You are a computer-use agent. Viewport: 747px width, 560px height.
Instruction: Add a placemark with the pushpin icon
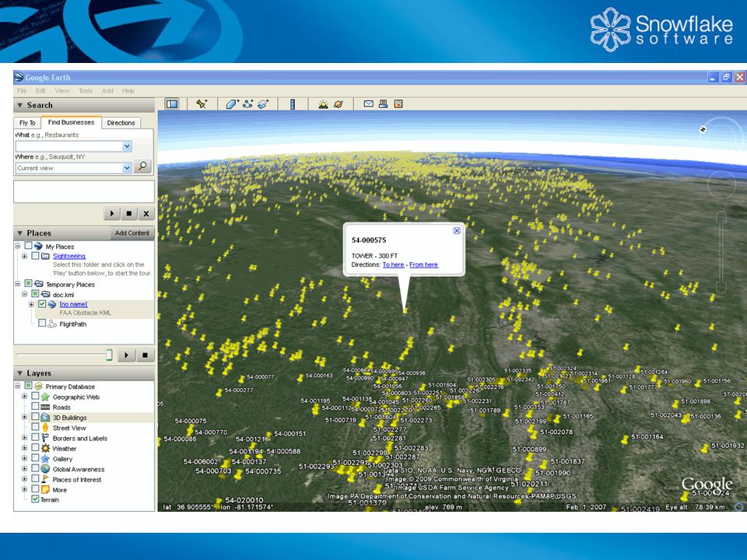click(202, 103)
